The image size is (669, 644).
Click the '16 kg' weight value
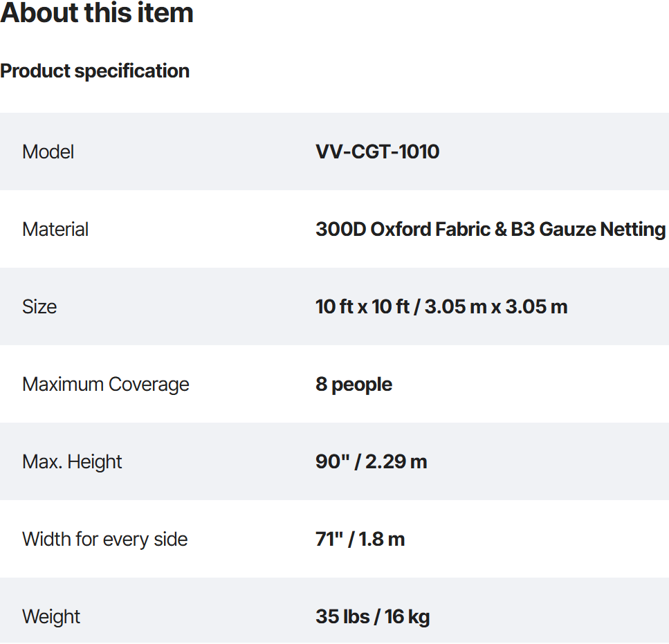pyautogui.click(x=407, y=617)
